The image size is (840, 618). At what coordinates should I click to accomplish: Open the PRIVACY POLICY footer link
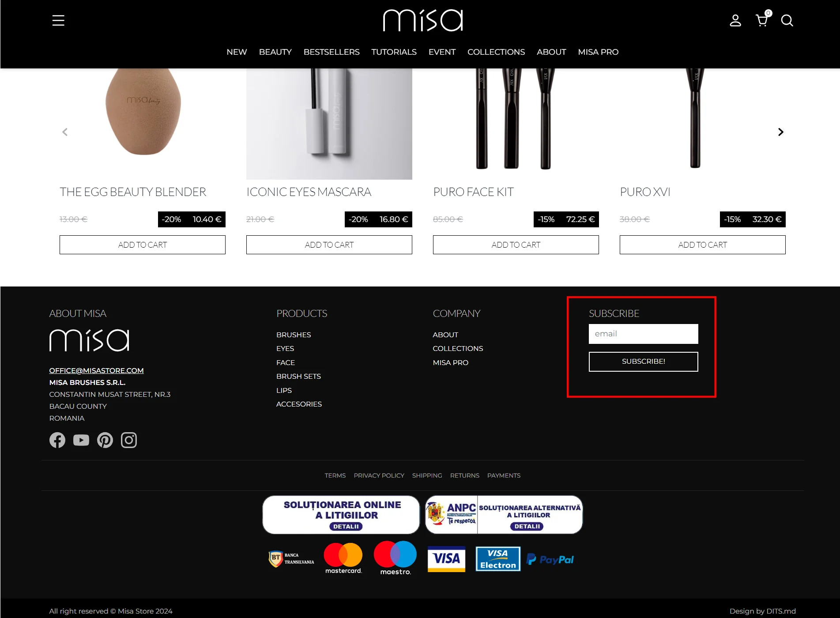click(379, 476)
